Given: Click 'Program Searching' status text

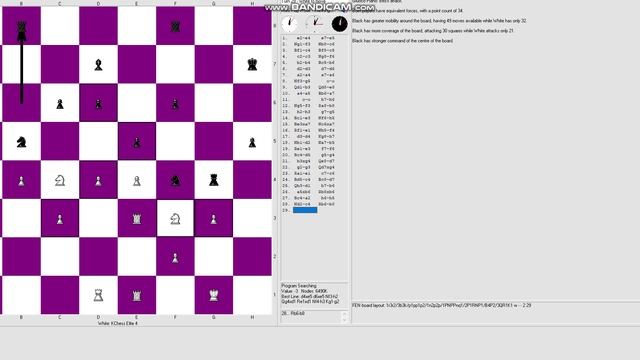Looking at the screenshot, I should coord(299,286).
